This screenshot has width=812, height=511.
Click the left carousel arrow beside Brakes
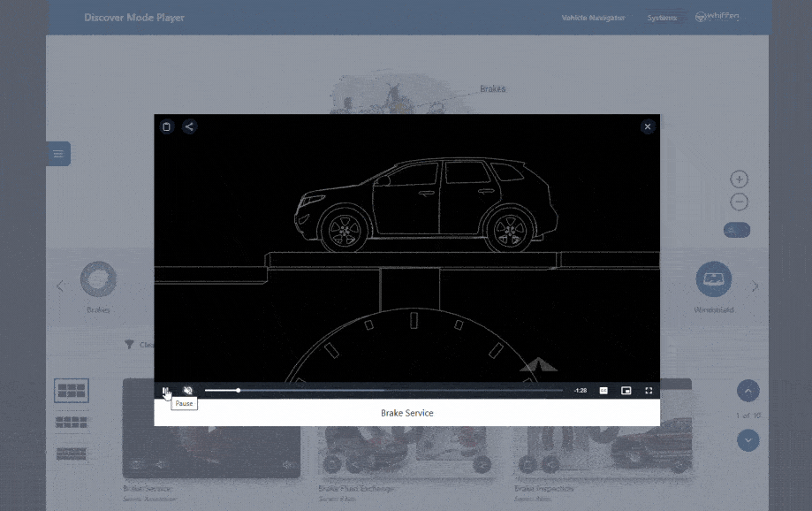coord(59,286)
